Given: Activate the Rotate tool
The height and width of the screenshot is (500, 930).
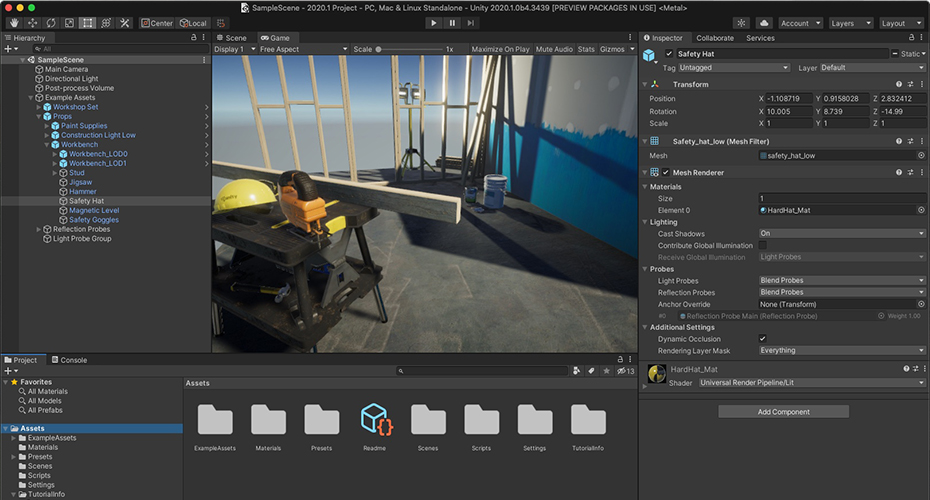Looking at the screenshot, I should tap(50, 22).
